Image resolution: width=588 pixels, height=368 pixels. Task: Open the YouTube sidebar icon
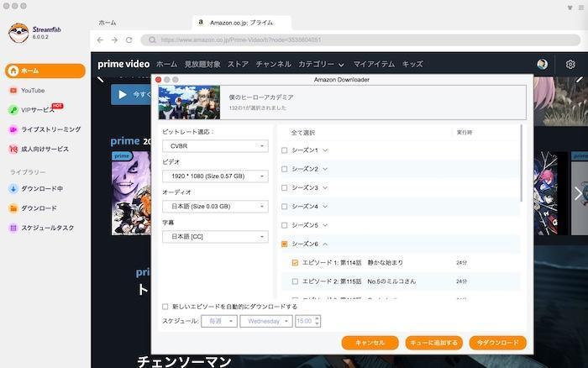pos(13,91)
